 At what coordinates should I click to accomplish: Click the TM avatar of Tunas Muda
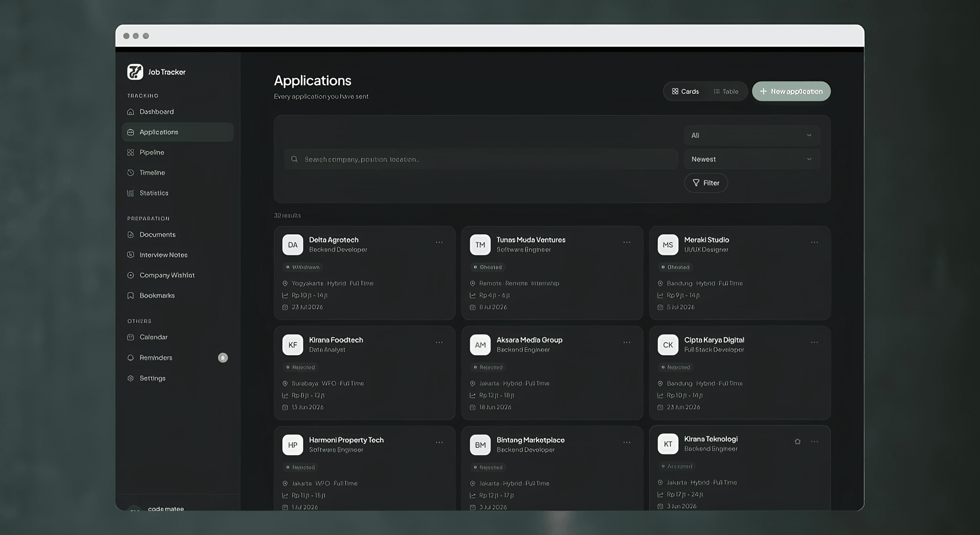[x=480, y=245]
